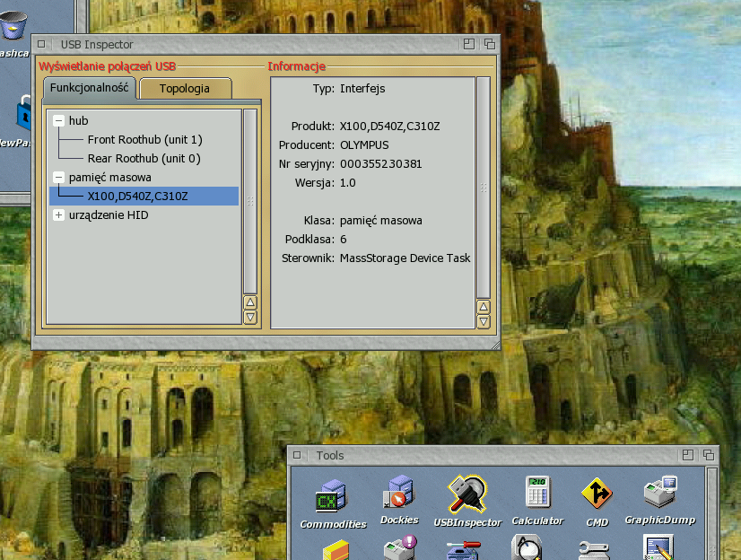The height and width of the screenshot is (560, 741).
Task: Close the Tools window
Action: (x=297, y=455)
